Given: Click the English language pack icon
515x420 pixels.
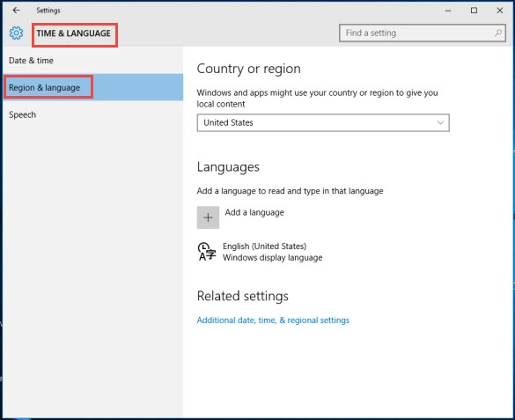Looking at the screenshot, I should 207,252.
